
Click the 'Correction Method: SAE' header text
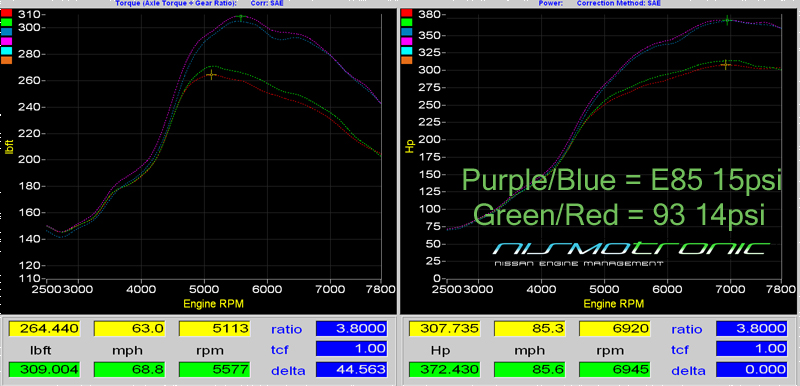[618, 3]
